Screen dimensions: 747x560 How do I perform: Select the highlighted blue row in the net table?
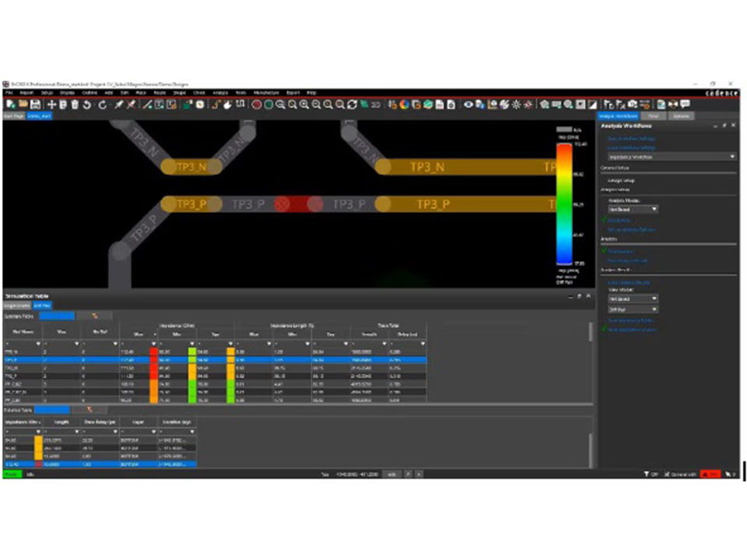pos(218,361)
